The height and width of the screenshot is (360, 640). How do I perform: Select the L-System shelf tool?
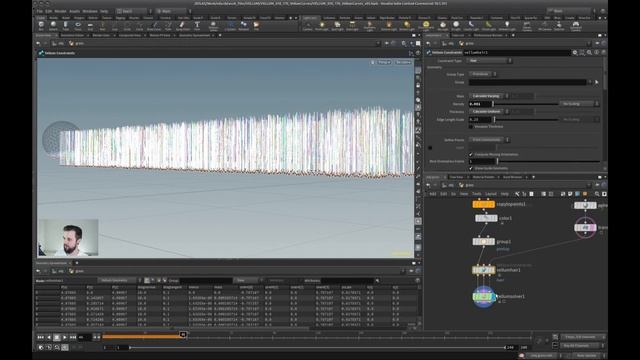pos(230,26)
